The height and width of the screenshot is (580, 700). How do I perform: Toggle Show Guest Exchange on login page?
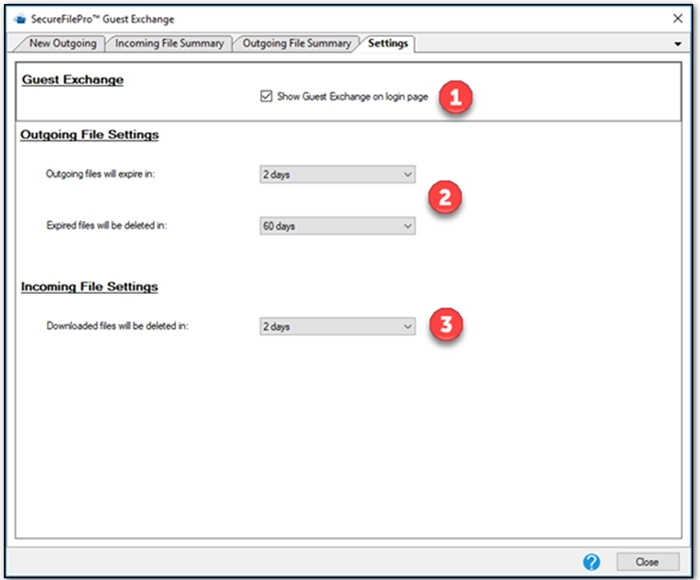coord(266,97)
